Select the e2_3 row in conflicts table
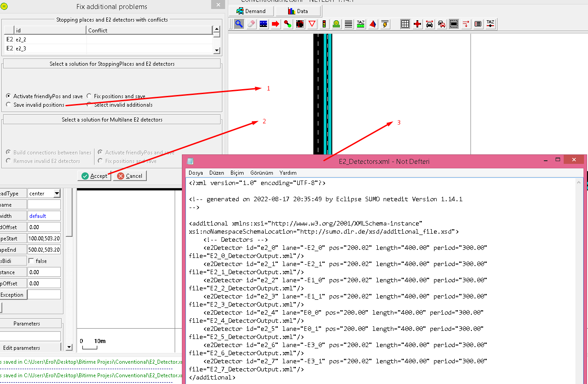The width and height of the screenshot is (588, 384). click(109, 49)
